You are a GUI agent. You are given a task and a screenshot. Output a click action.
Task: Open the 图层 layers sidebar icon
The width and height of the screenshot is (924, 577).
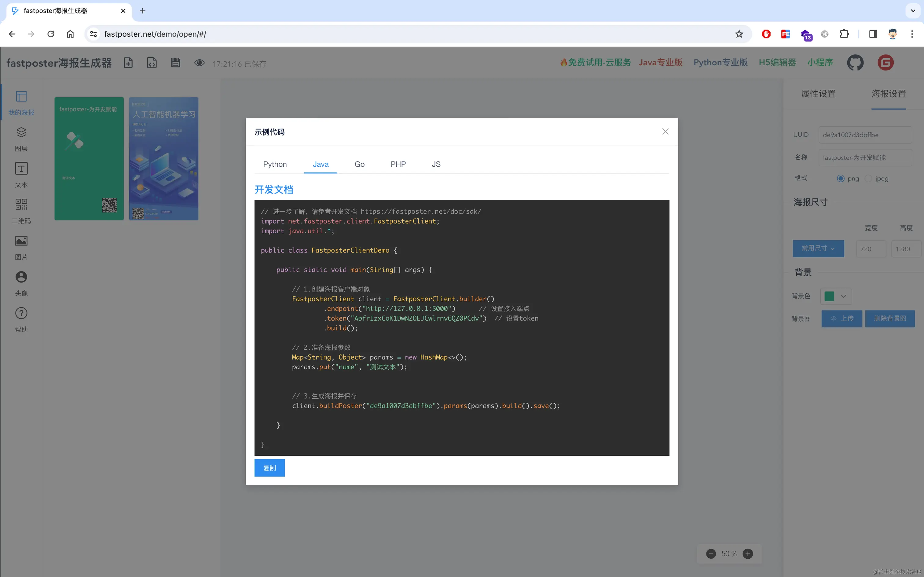point(21,132)
